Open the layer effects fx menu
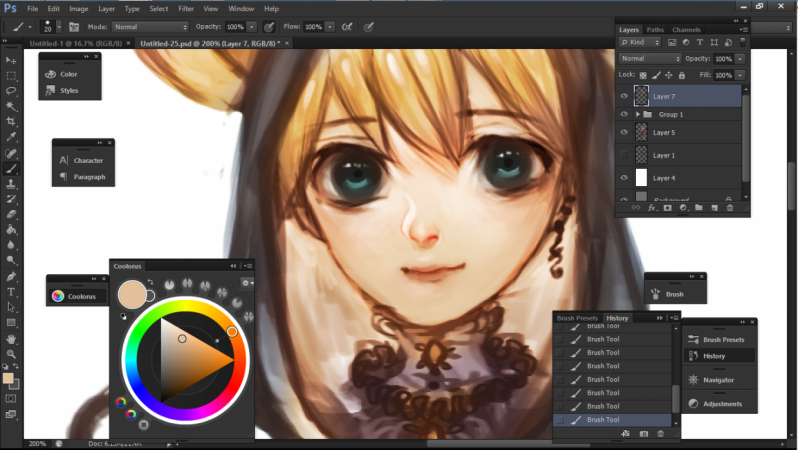Screen dimensions: 798x450 click(x=651, y=208)
